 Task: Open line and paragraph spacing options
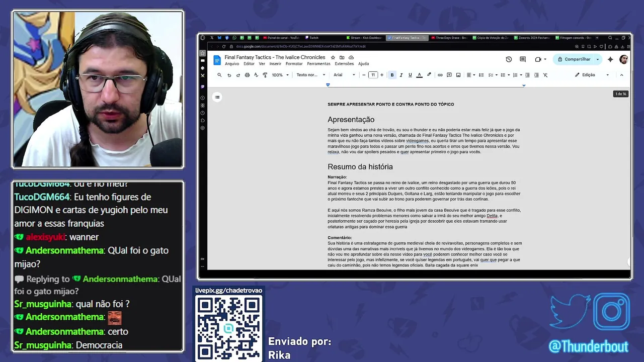[481, 75]
